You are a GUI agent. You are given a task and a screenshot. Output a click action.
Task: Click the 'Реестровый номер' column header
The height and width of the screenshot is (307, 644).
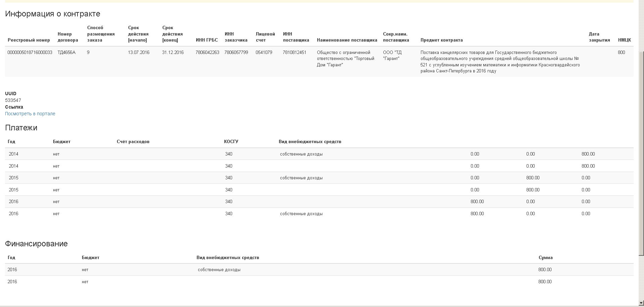[29, 40]
